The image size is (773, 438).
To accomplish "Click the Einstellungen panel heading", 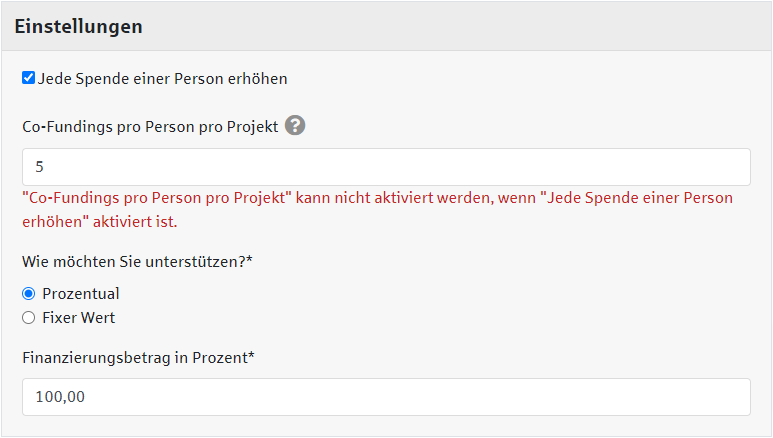I will point(78,27).
